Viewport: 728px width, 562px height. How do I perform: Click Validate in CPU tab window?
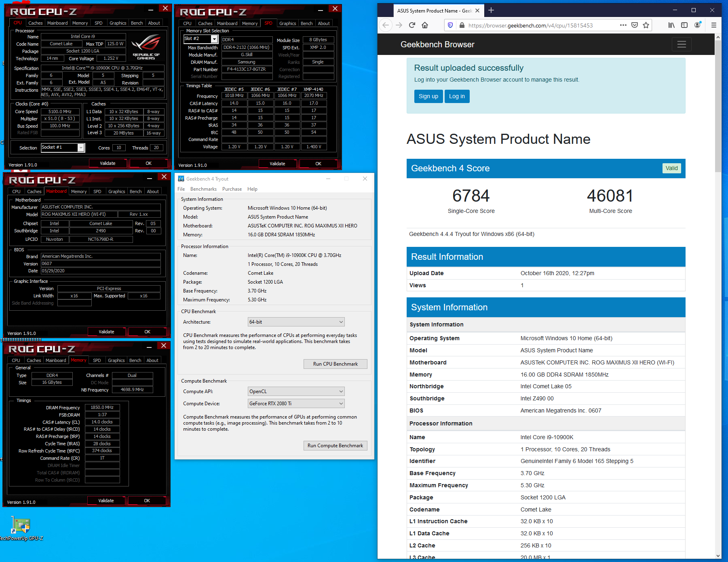(108, 163)
